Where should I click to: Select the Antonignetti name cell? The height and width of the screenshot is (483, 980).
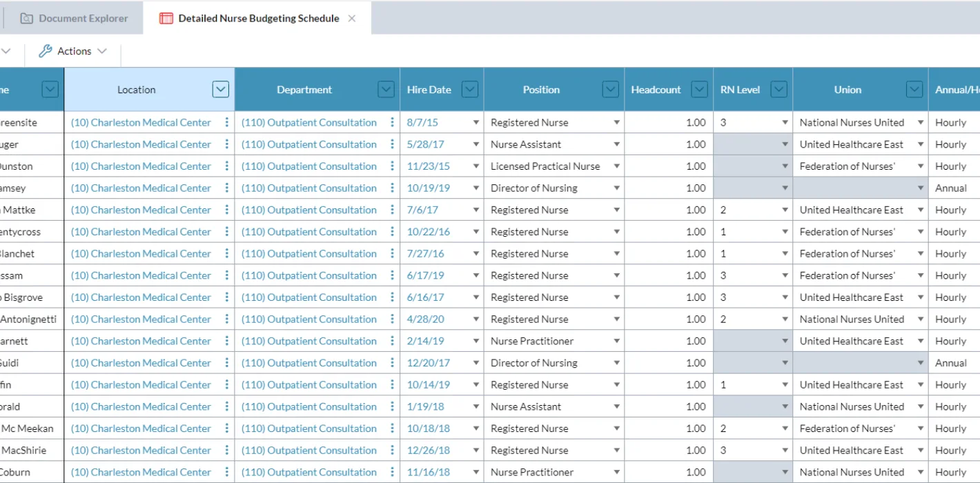pos(32,319)
